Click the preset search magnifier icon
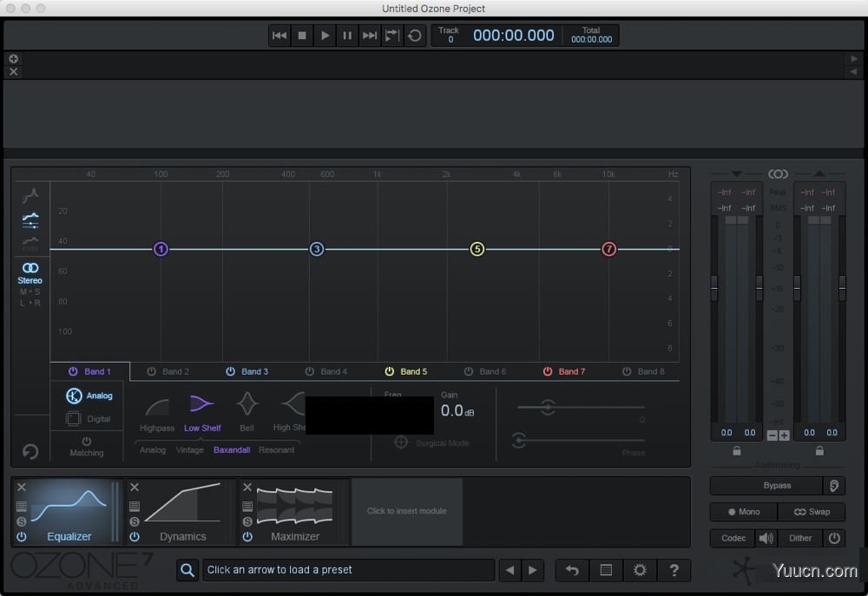 click(187, 570)
